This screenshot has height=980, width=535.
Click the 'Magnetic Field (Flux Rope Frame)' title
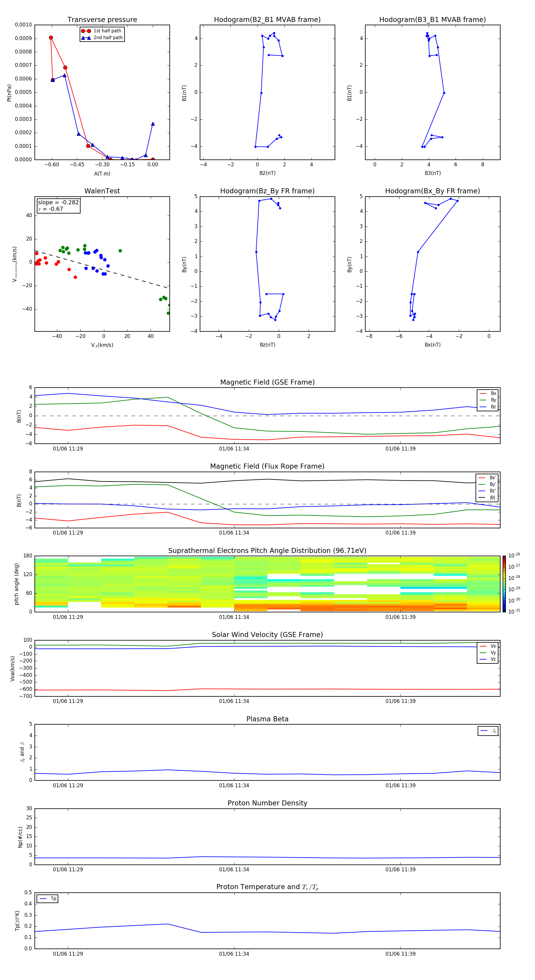(267, 467)
